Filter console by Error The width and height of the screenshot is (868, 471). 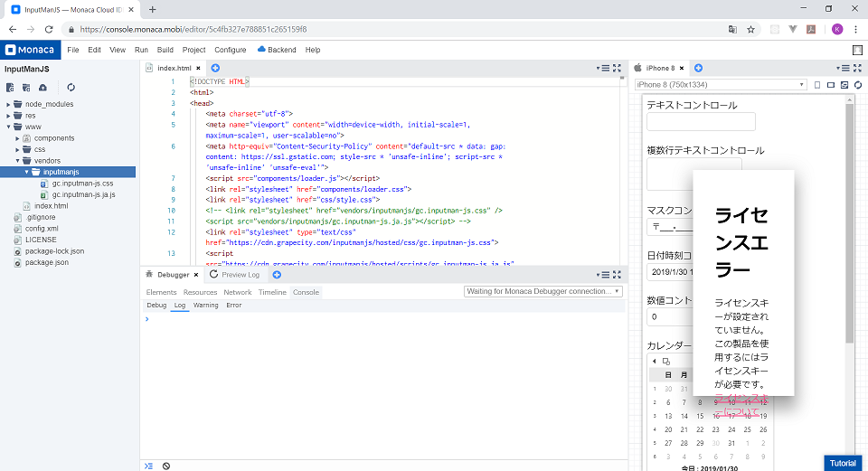tap(233, 305)
